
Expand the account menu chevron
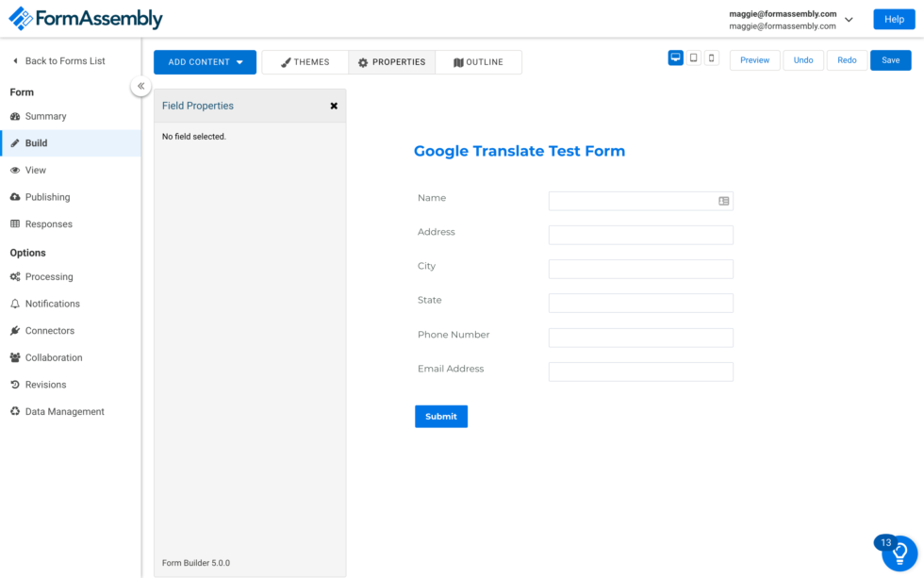point(847,18)
